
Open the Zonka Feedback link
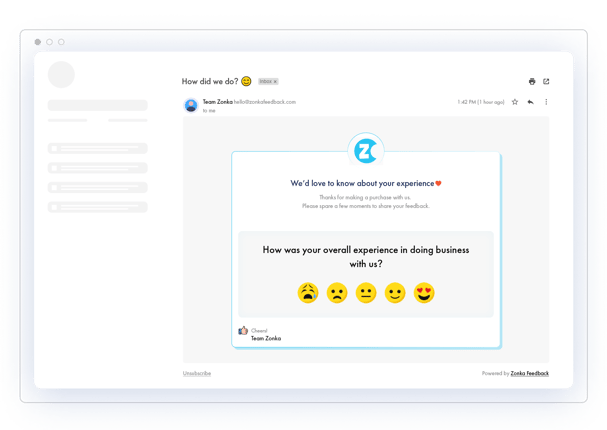529,373
